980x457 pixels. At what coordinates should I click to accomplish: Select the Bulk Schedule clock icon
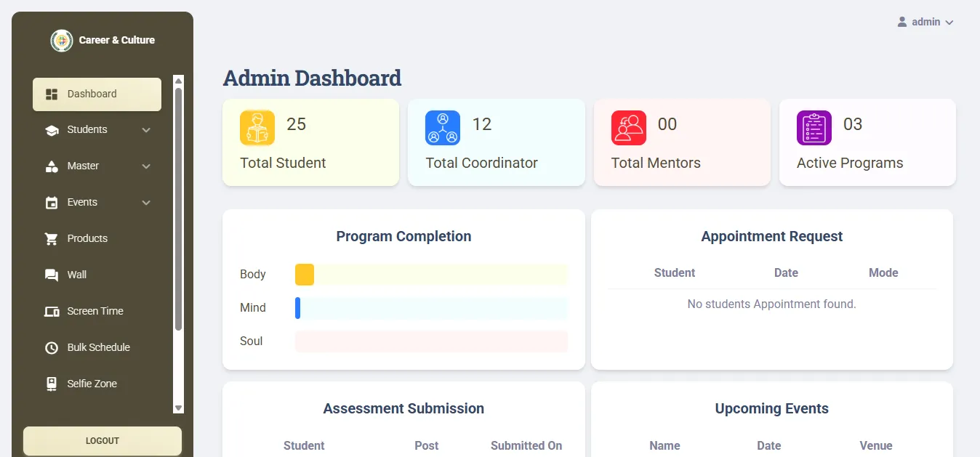pos(49,347)
